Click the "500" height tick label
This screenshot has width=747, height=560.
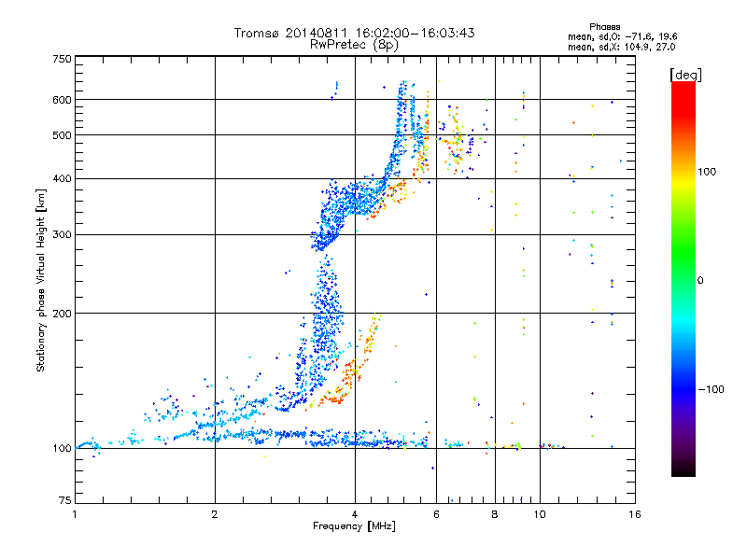coord(62,135)
